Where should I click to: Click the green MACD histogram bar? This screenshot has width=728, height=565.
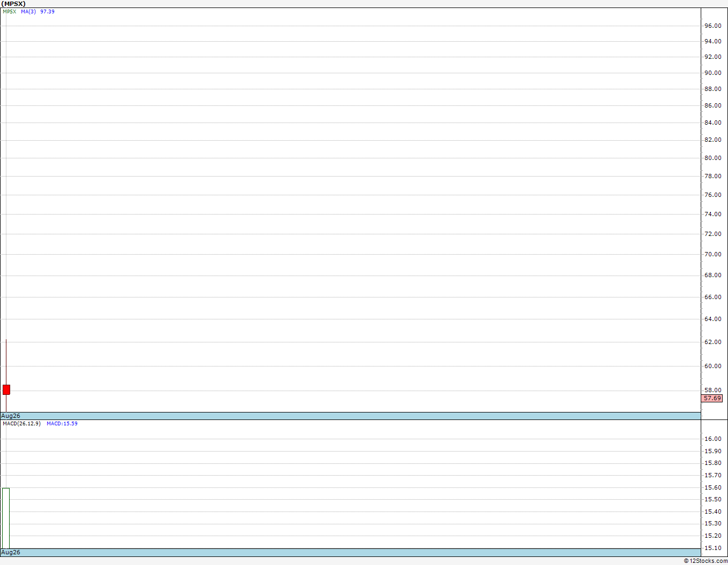point(6,518)
